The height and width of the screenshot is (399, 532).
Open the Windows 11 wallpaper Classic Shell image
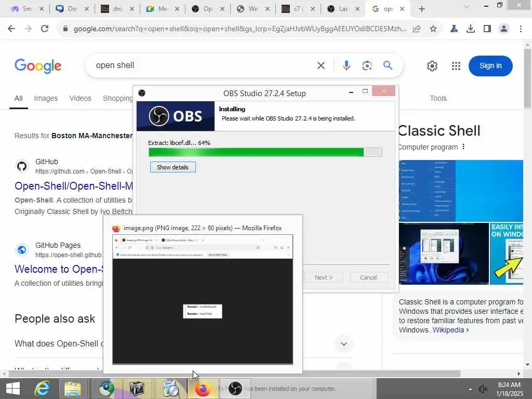point(444,254)
